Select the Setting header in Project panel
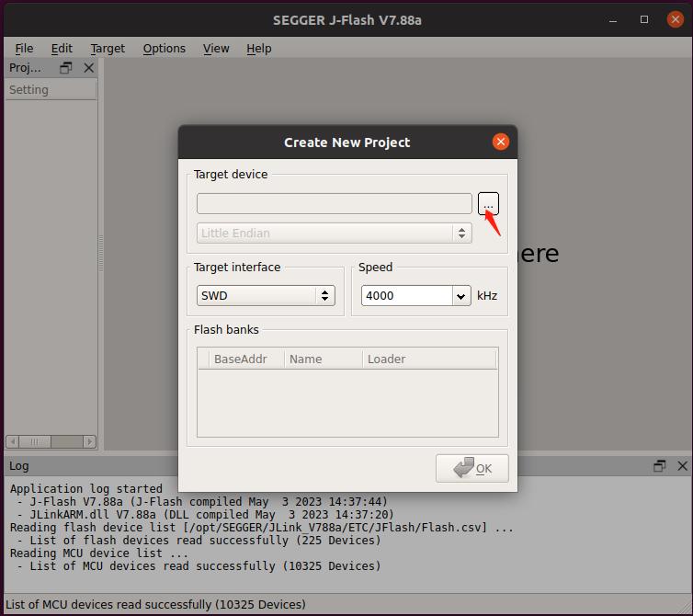 tap(51, 90)
